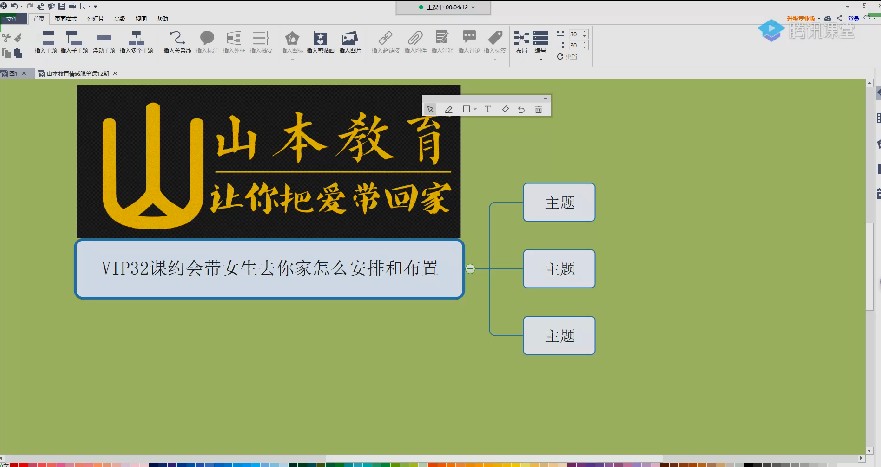Click the reset spacing button with circular arrow
This screenshot has height=467, width=881.
tap(567, 56)
